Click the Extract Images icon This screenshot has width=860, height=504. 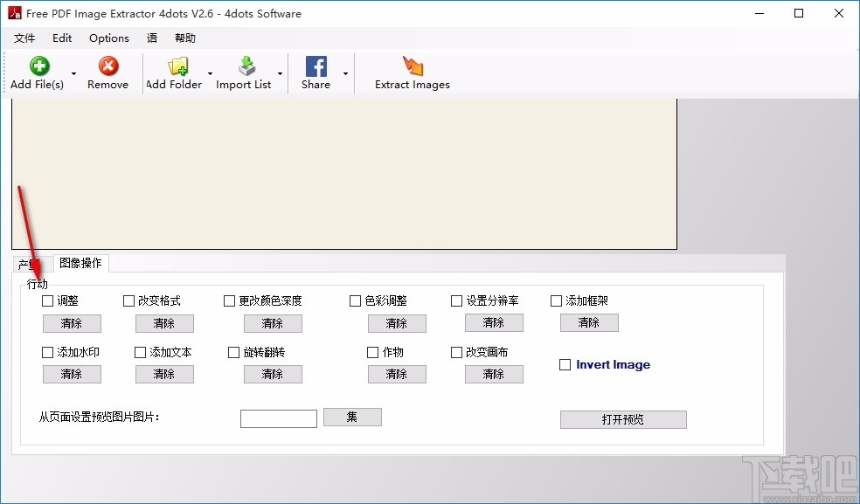click(411, 65)
